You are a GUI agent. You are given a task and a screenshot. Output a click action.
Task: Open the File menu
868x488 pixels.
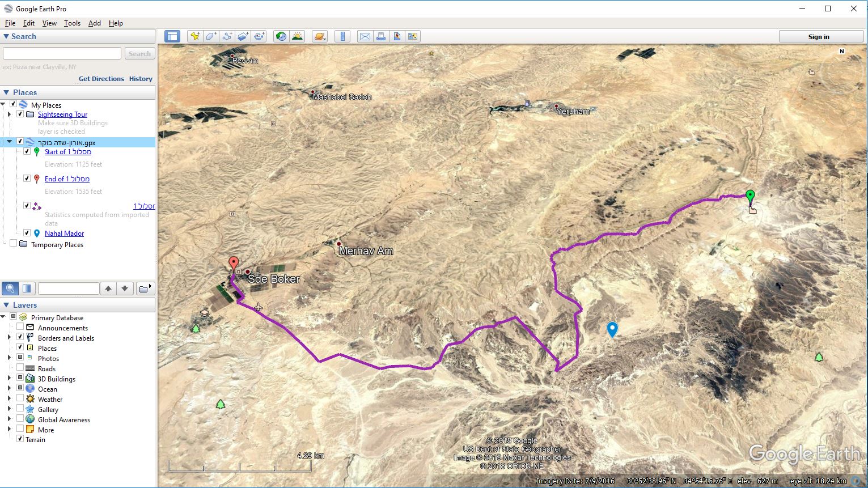pos(10,23)
